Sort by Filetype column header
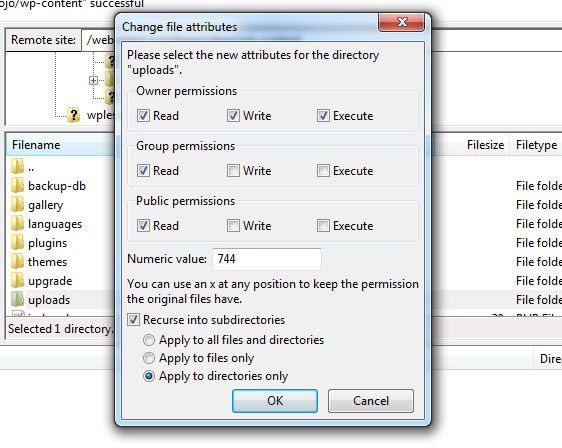Screen dimensions: 562x448 pos(536,145)
